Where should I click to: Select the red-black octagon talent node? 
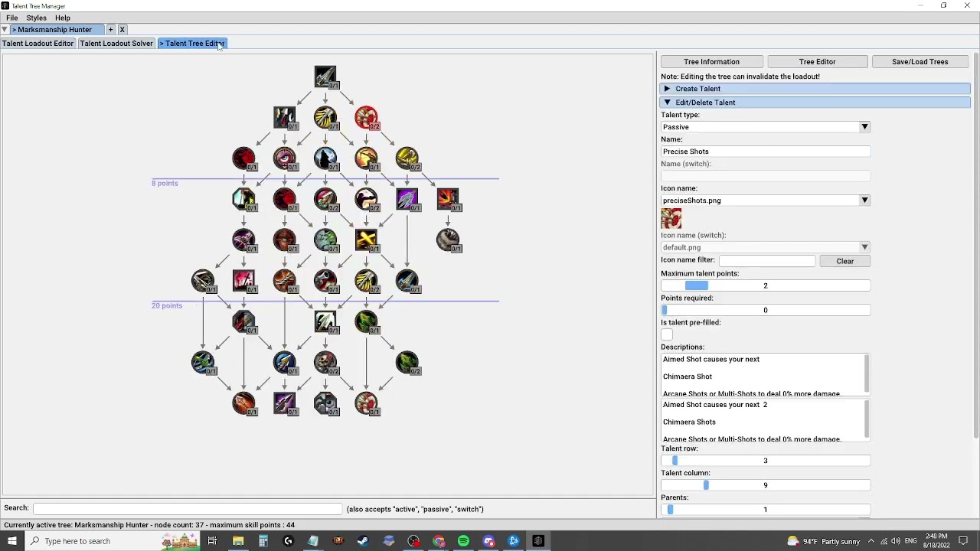click(x=244, y=321)
